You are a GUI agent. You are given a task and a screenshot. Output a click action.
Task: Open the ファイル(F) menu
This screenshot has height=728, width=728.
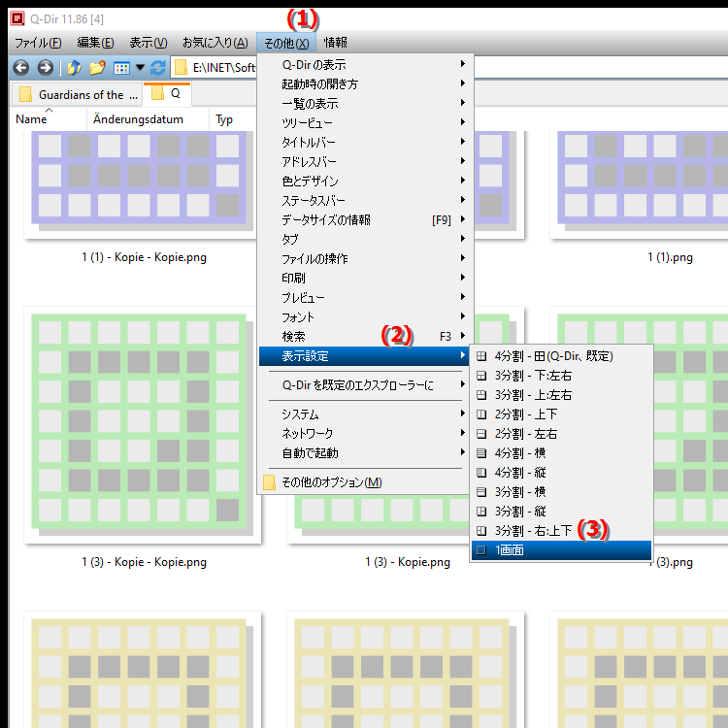pos(38,43)
